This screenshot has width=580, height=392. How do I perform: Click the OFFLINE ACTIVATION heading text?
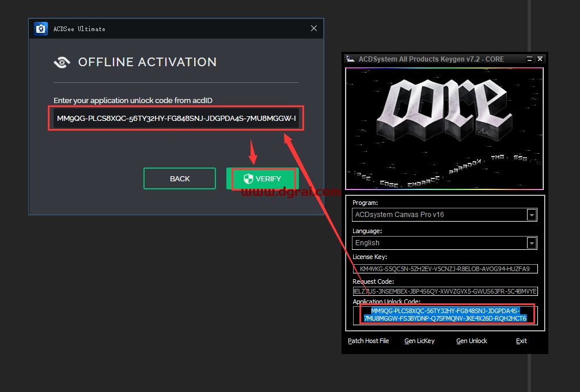pyautogui.click(x=147, y=62)
